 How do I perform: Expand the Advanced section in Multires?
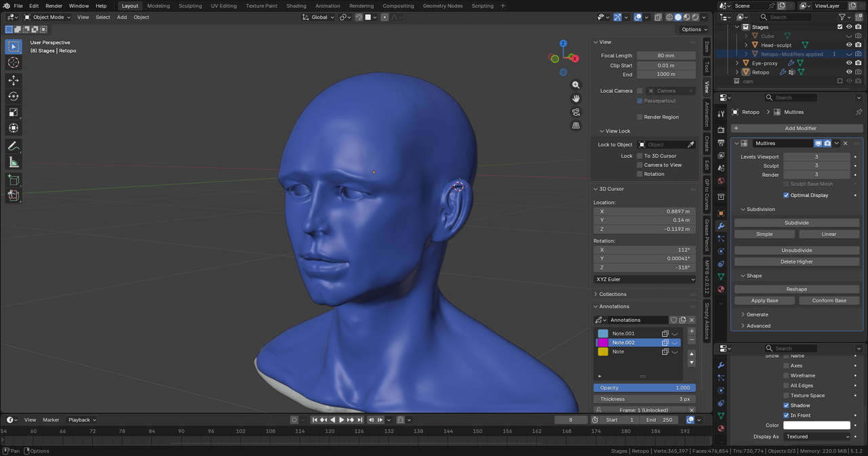[x=758, y=326]
